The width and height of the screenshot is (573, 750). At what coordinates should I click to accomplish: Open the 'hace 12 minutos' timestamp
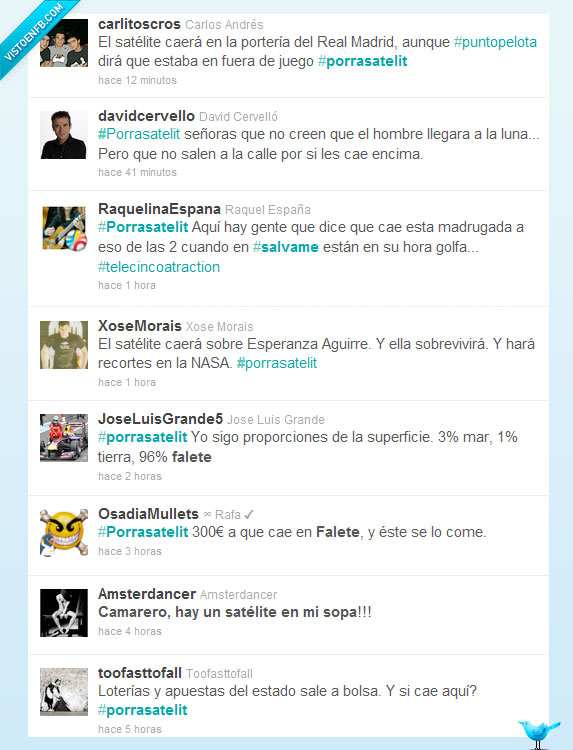pos(137,80)
